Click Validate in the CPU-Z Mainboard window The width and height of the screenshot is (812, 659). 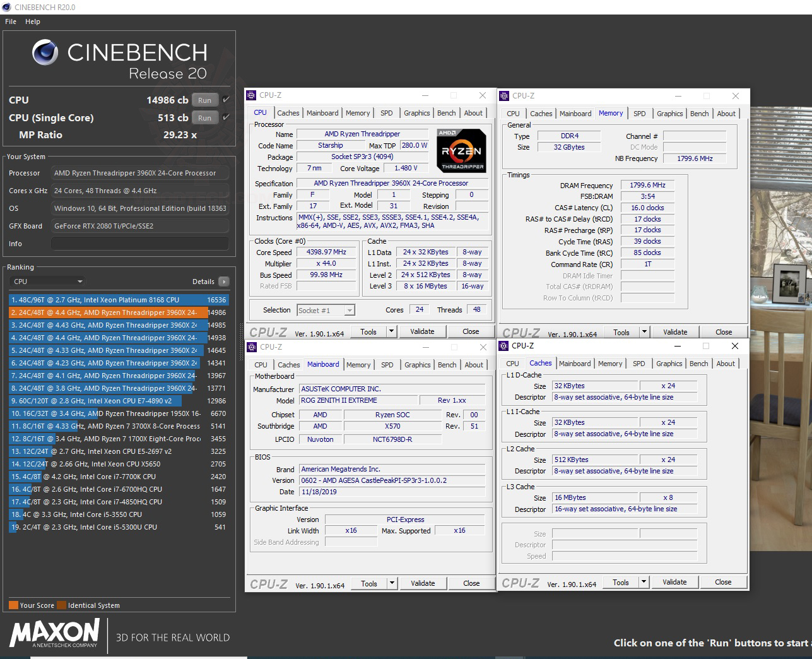(x=423, y=583)
